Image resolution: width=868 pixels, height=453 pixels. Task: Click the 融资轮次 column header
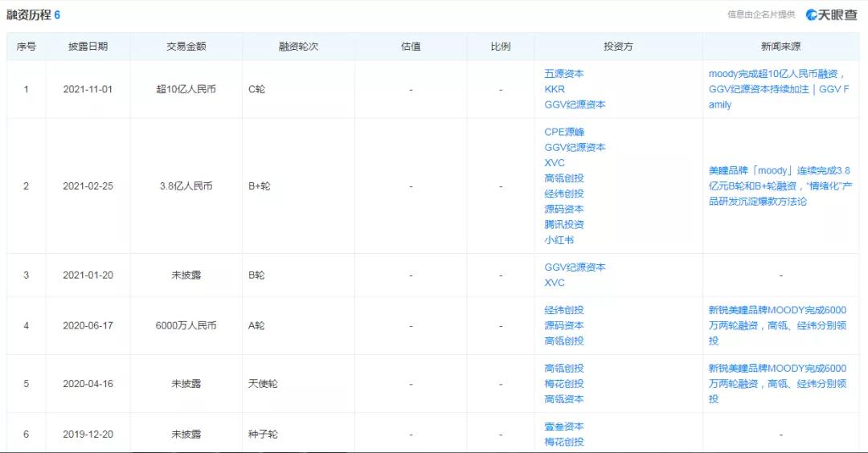pos(298,47)
